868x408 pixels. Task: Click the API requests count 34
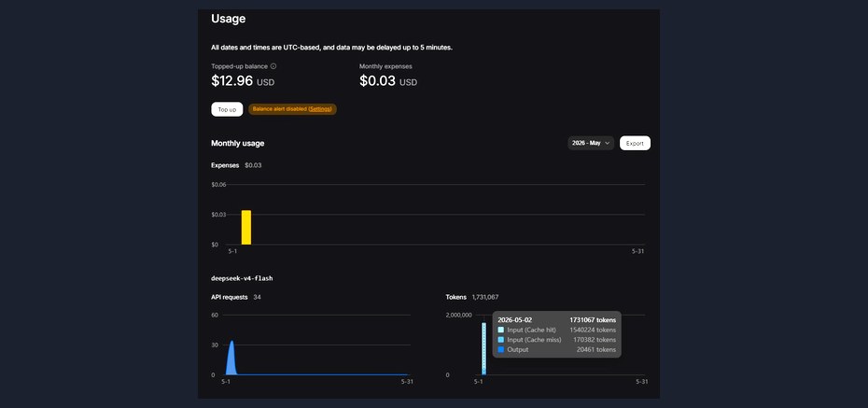(258, 297)
